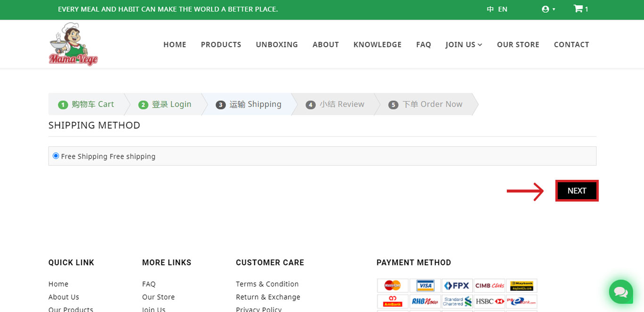The image size is (644, 312).
Task: Click the HSBC payment logo
Action: [x=489, y=301]
